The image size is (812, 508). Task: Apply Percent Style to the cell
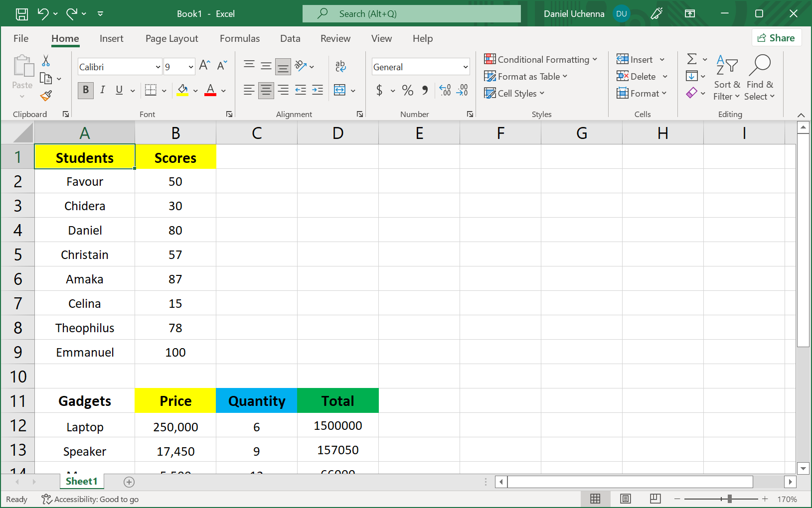pos(407,90)
